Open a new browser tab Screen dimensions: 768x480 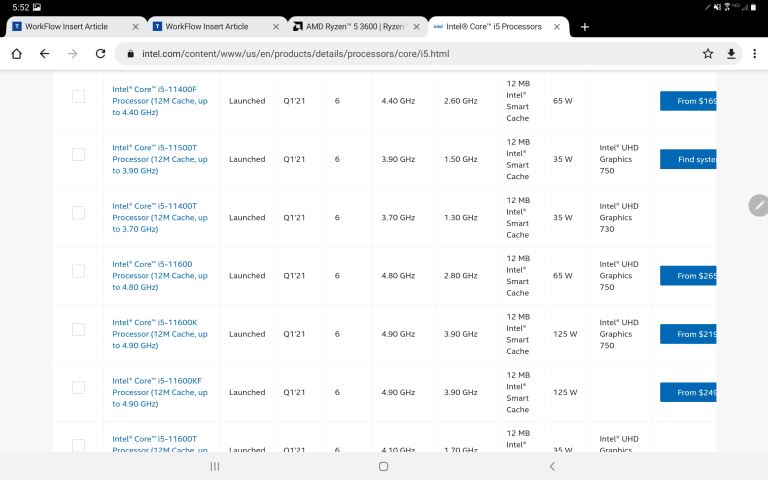coord(584,27)
